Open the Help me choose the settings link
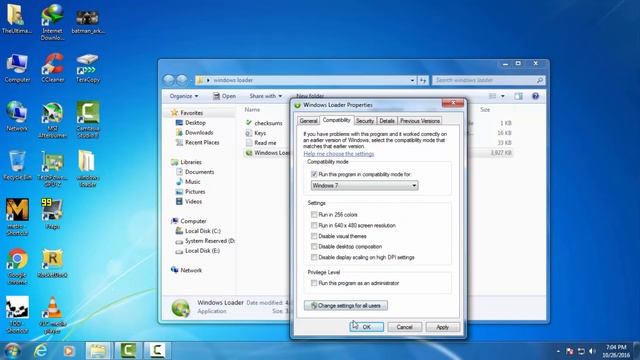 339,154
